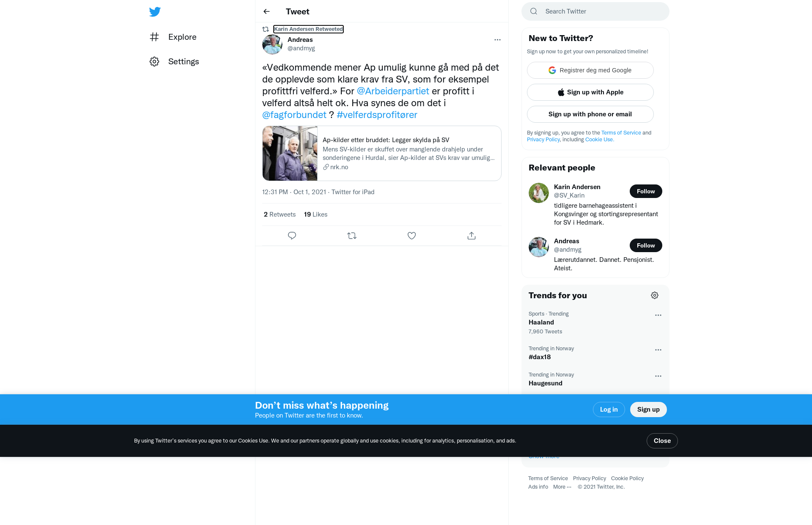Click Sign up with Apple
Screen dimensions: 812x525
point(590,92)
